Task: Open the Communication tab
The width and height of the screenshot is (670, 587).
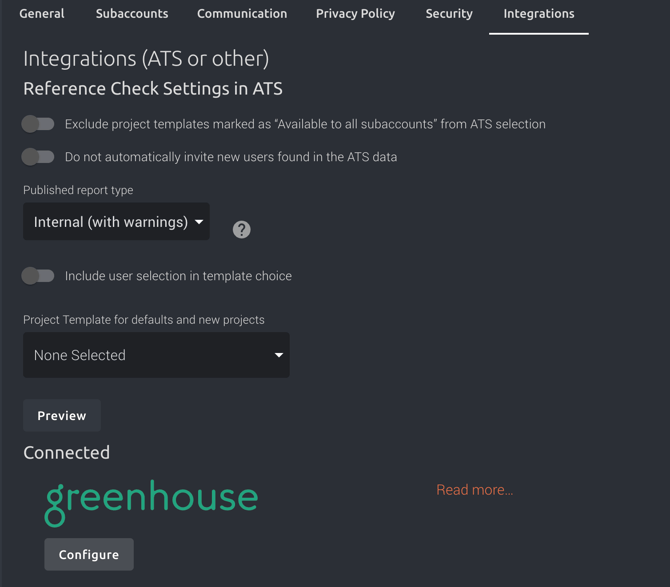Action: (242, 14)
